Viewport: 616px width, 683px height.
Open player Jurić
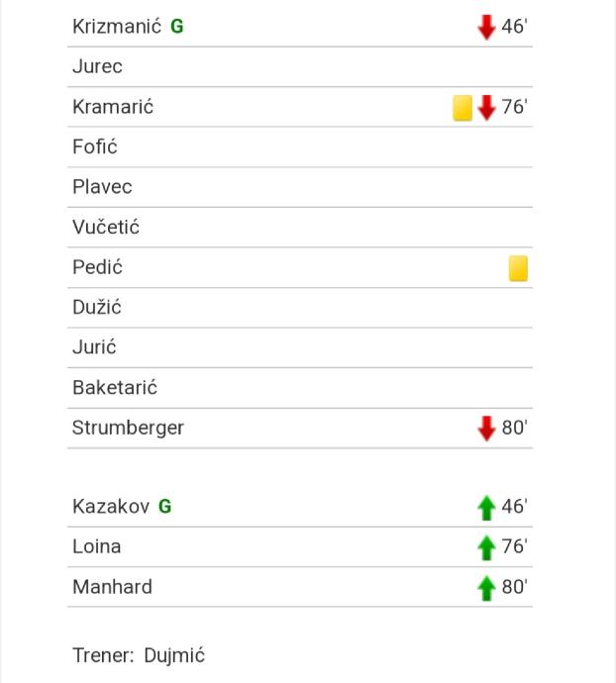point(94,347)
